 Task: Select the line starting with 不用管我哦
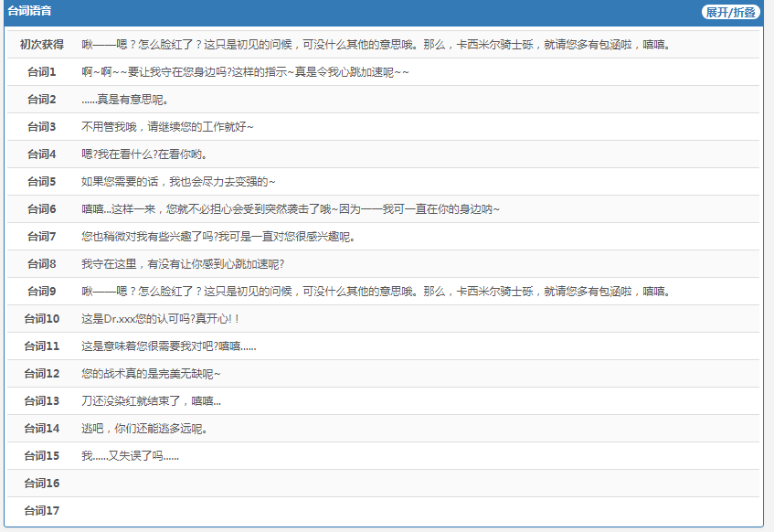pos(167,127)
